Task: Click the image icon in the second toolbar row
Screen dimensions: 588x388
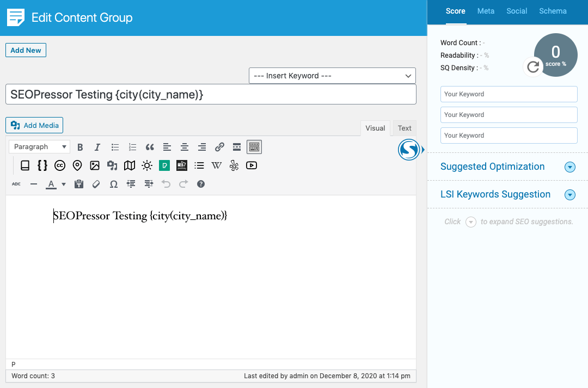Action: tap(95, 165)
